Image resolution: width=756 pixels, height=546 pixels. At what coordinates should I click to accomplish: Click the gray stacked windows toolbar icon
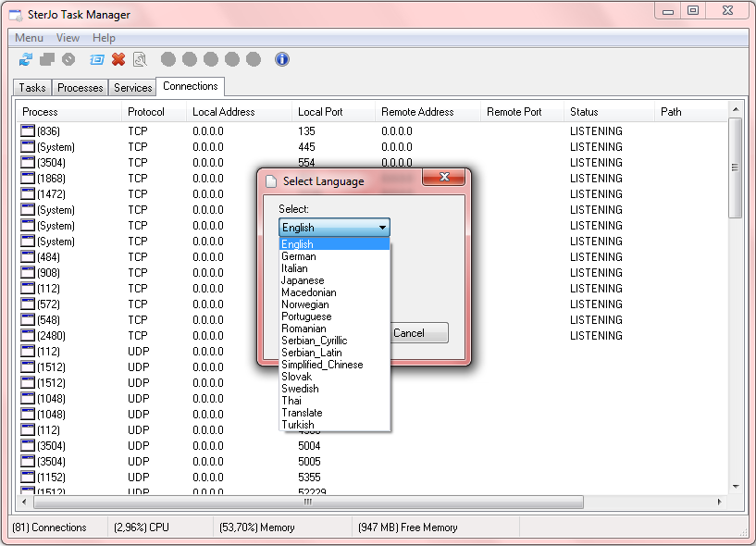pos(47,59)
